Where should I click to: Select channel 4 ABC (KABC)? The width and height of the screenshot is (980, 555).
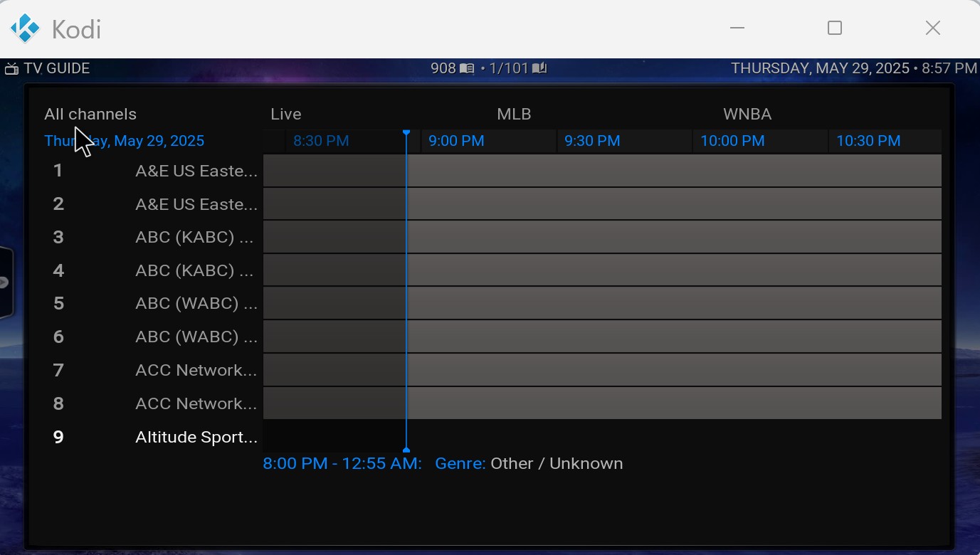(x=154, y=270)
